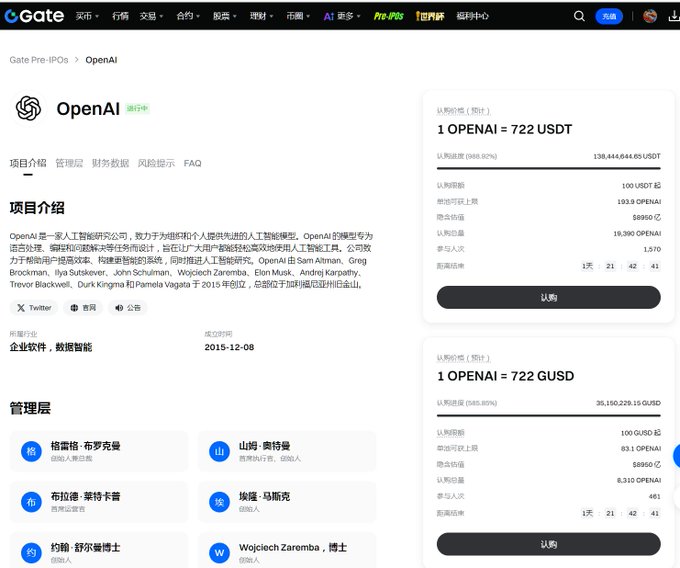Image resolution: width=680 pixels, height=568 pixels.
Task: Expand the 买币 dropdown menu
Action: pyautogui.click(x=87, y=16)
